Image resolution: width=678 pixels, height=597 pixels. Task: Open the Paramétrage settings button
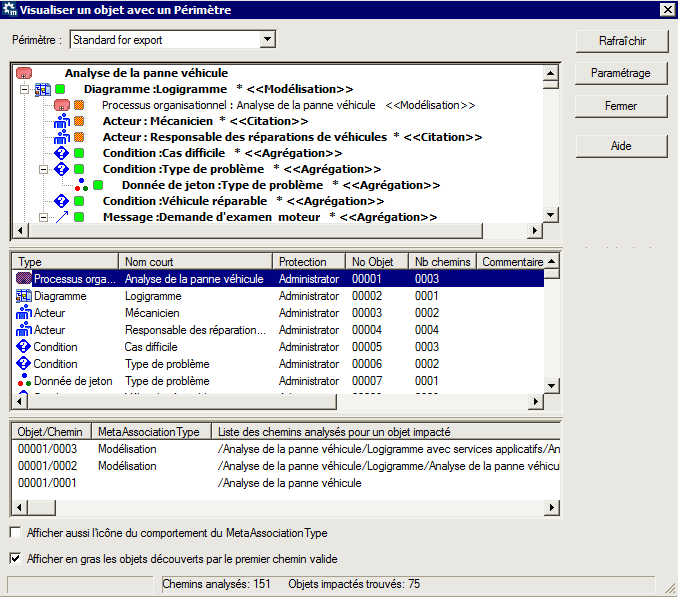pyautogui.click(x=621, y=73)
